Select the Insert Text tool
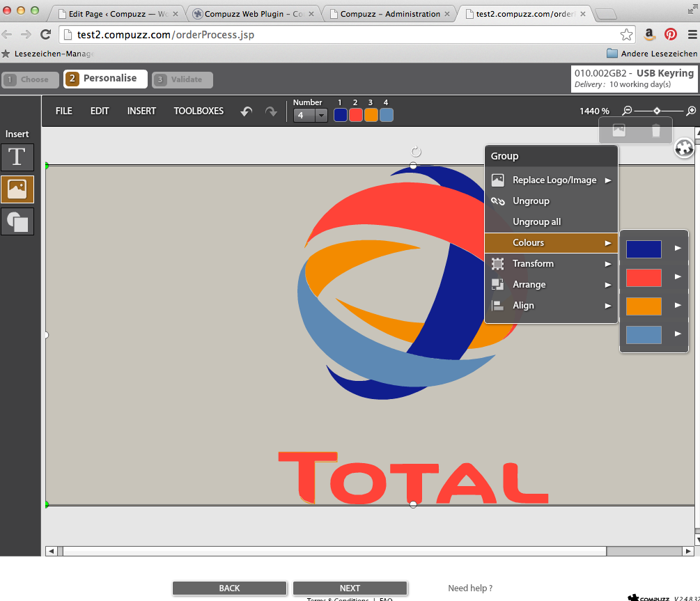Image resolution: width=700 pixels, height=601 pixels. (x=17, y=157)
